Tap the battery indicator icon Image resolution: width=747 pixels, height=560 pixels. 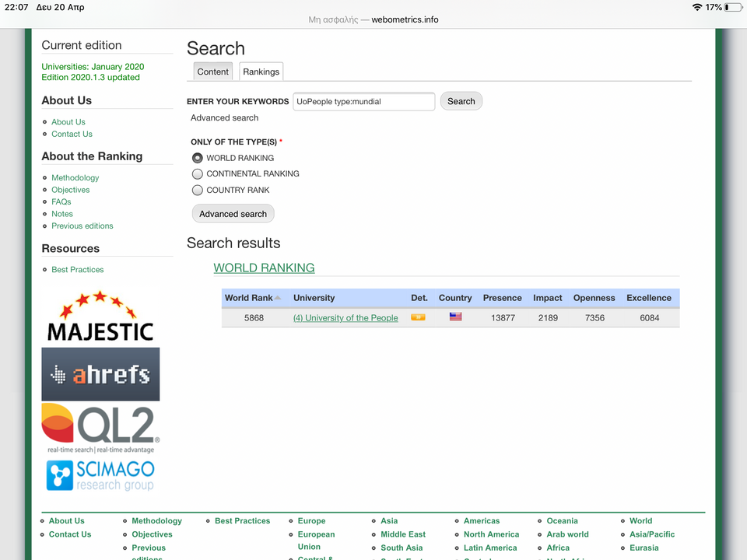733,7
